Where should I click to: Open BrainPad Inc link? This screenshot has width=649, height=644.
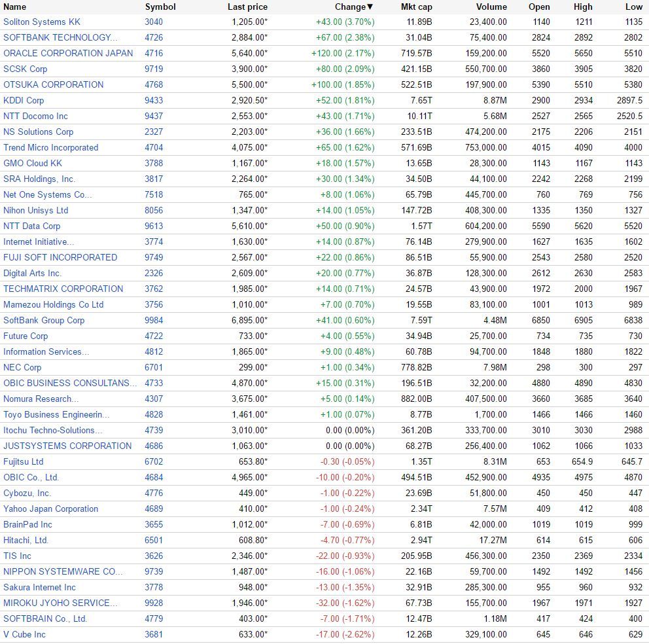[27, 525]
